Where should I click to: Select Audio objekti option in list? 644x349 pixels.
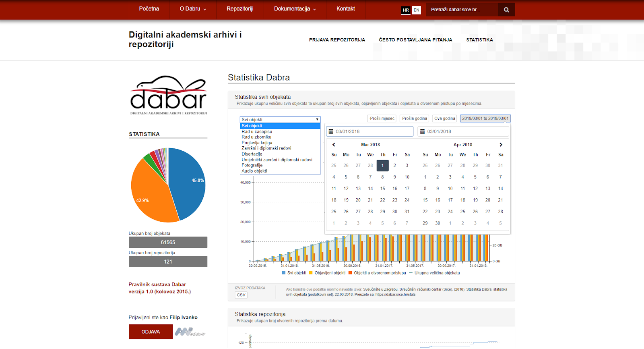click(x=280, y=171)
